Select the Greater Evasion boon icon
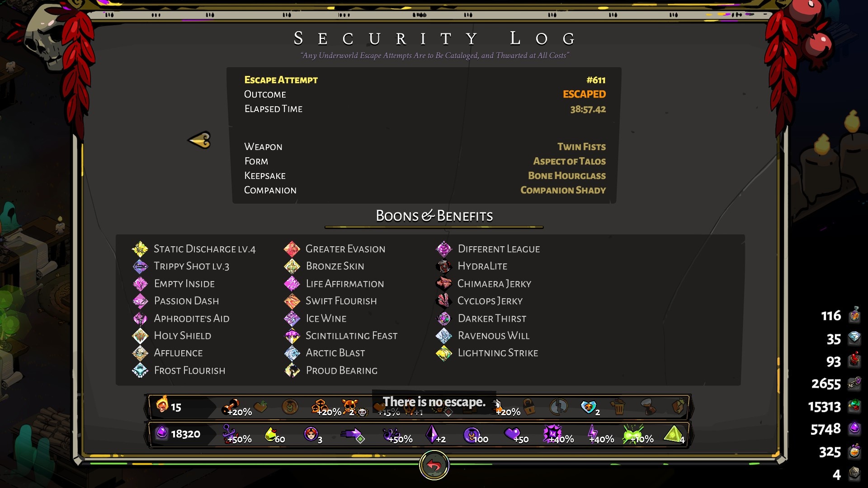The width and height of the screenshot is (868, 488). click(292, 249)
